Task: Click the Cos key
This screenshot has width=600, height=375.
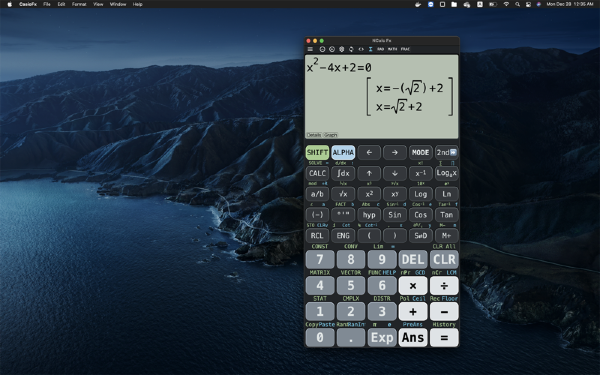Action: point(421,215)
